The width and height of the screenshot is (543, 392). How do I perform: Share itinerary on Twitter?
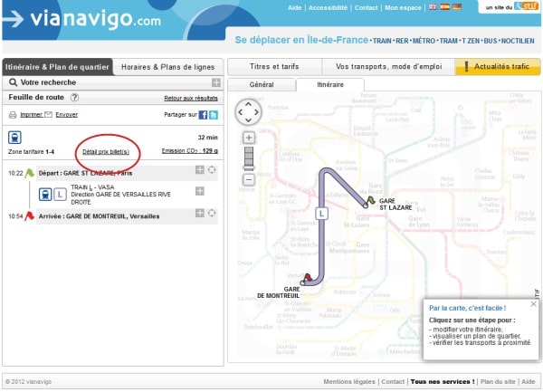[x=214, y=115]
